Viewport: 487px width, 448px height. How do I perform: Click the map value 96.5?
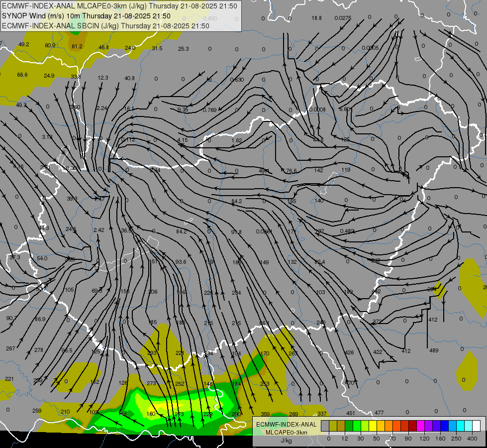click(x=67, y=350)
